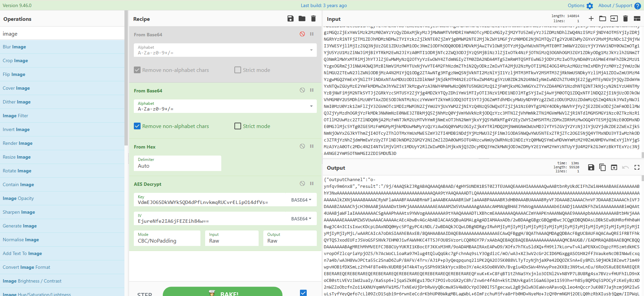644x296 pixels.
Task: Clear the recipe with the trash icon
Action: 313,19
